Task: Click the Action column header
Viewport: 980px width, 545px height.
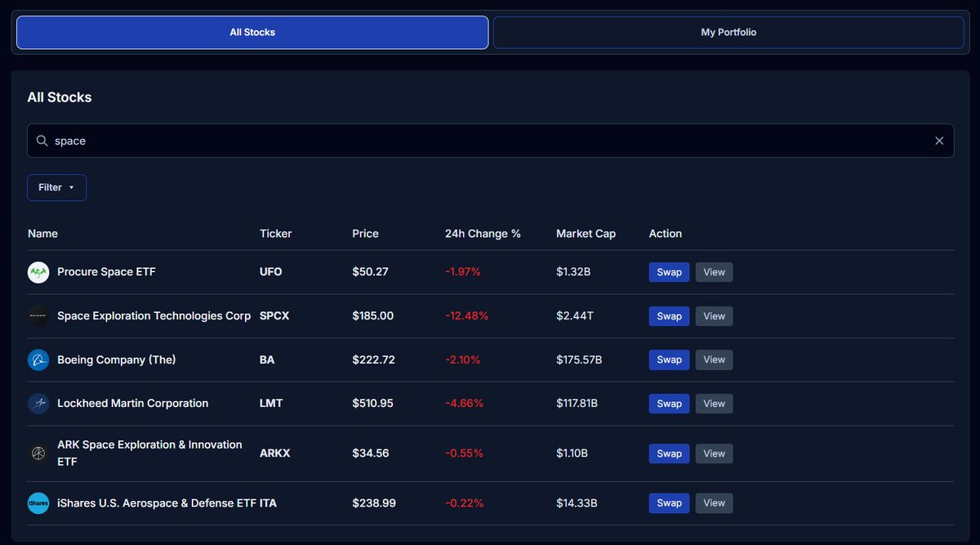Action: tap(666, 234)
